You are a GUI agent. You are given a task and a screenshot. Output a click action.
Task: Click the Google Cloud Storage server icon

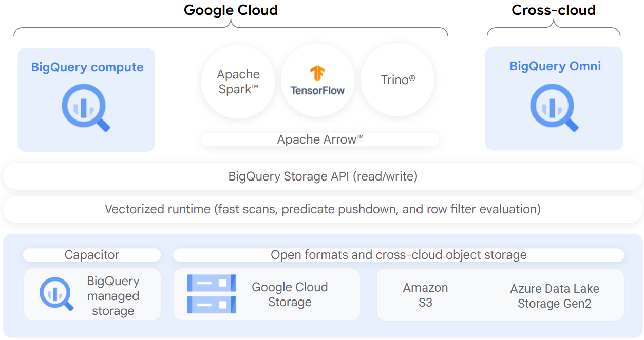click(x=211, y=294)
